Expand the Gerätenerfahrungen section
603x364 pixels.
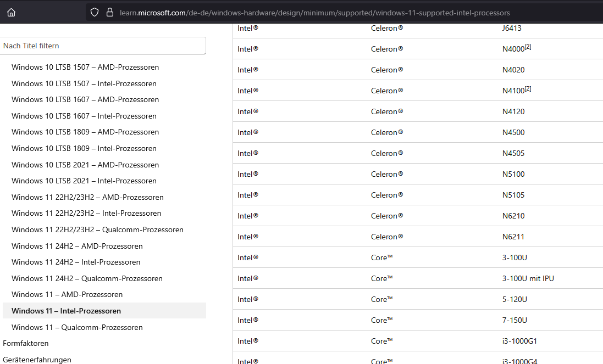[37, 360]
